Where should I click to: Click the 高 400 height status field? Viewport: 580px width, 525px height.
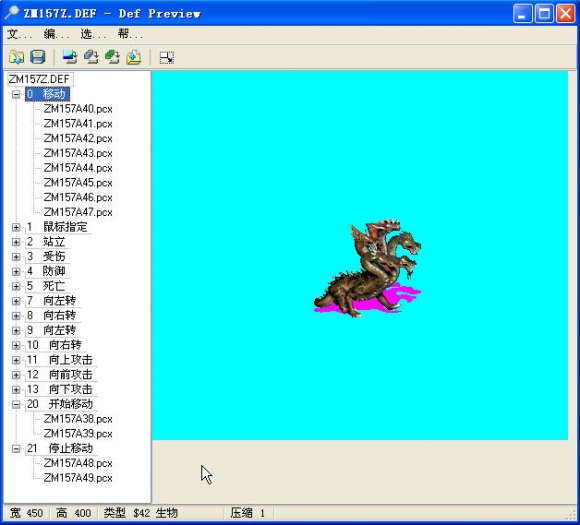coord(74,513)
